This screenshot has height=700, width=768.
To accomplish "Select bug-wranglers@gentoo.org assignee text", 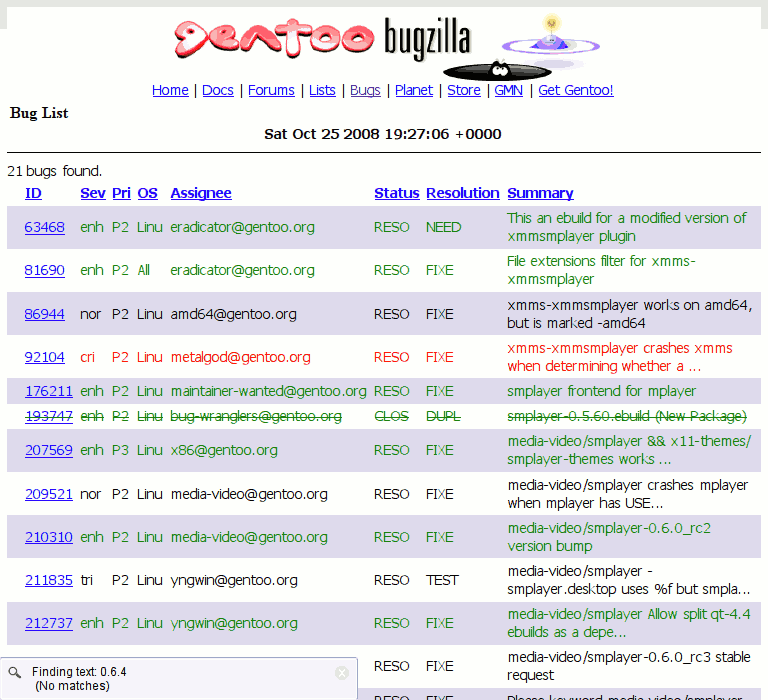I will pyautogui.click(x=256, y=416).
